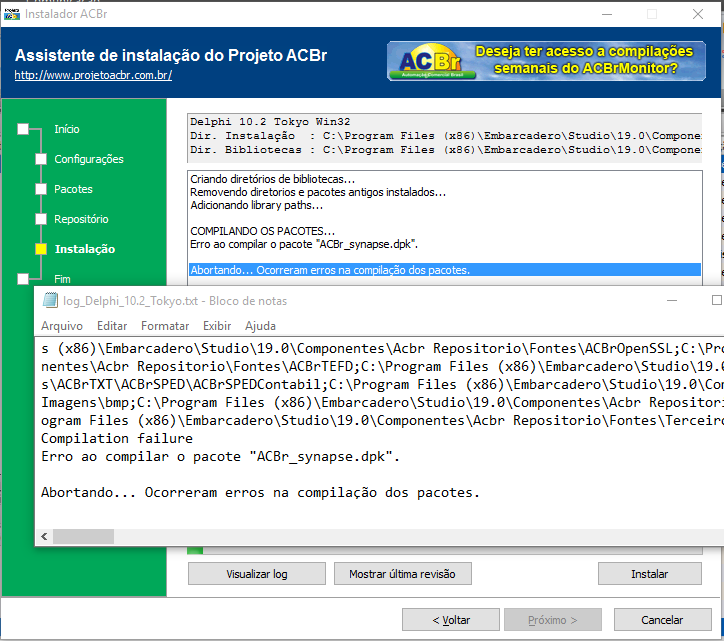
Task: Click the horizontal scrollbar thumb in Notepad
Action: [x=83, y=536]
